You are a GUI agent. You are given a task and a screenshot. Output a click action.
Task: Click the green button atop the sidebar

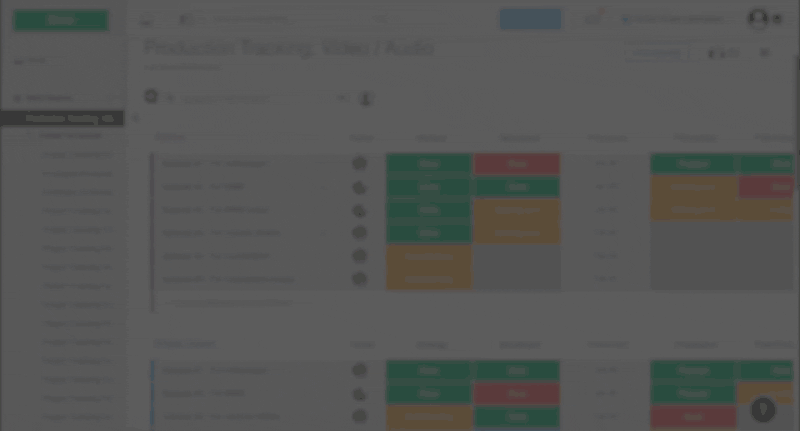tap(61, 20)
